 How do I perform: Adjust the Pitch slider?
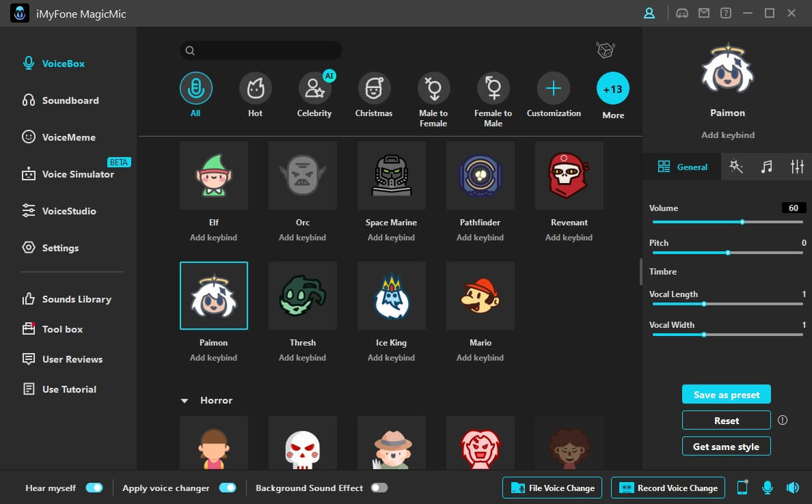728,253
